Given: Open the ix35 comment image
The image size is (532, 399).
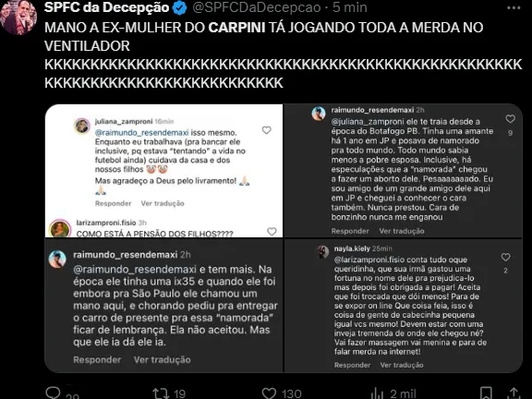Looking at the screenshot, I should pyautogui.click(x=163, y=306).
